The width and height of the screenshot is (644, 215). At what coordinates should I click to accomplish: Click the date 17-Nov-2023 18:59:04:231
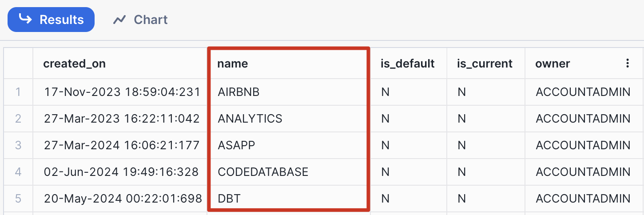tap(122, 92)
